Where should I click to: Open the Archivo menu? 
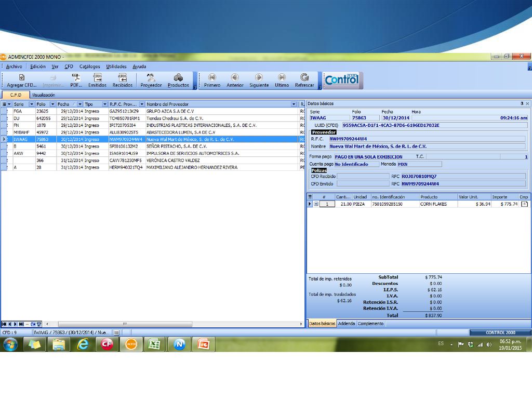coord(14,66)
